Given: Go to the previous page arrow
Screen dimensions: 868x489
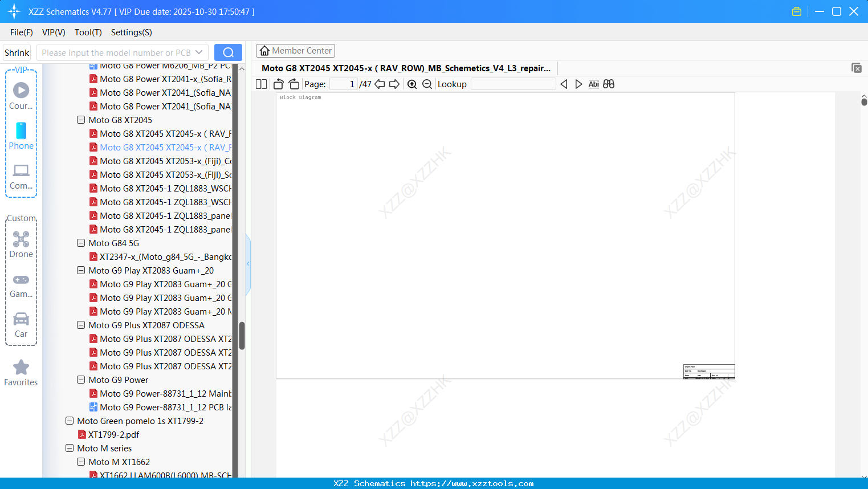Looking at the screenshot, I should [380, 84].
